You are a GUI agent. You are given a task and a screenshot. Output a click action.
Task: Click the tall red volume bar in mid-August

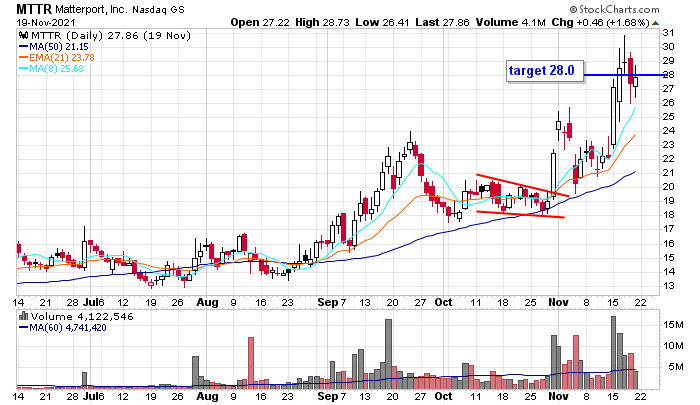251,363
